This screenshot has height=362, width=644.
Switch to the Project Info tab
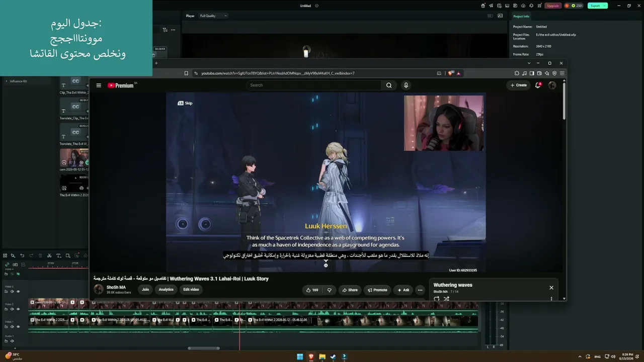521,16
